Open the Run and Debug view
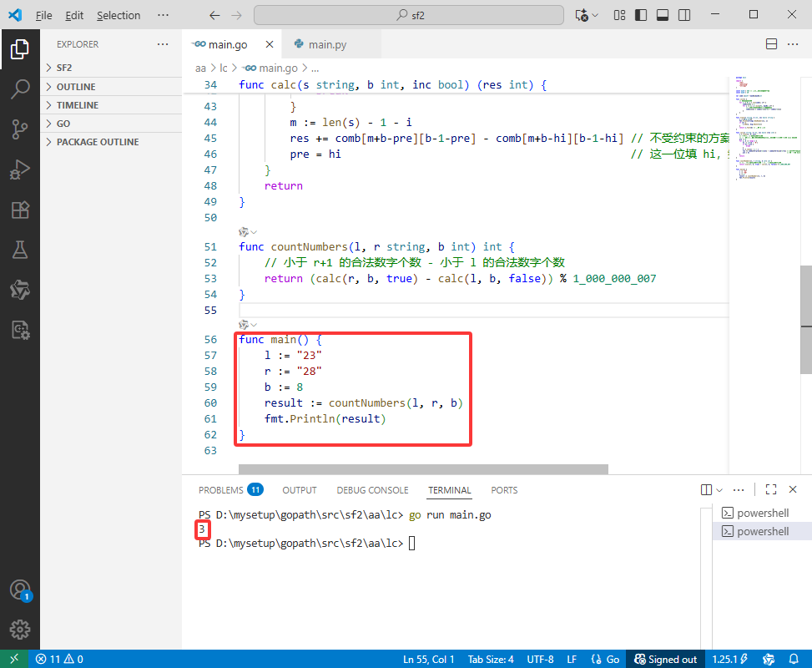Viewport: 812px width, 668px height. tap(20, 170)
